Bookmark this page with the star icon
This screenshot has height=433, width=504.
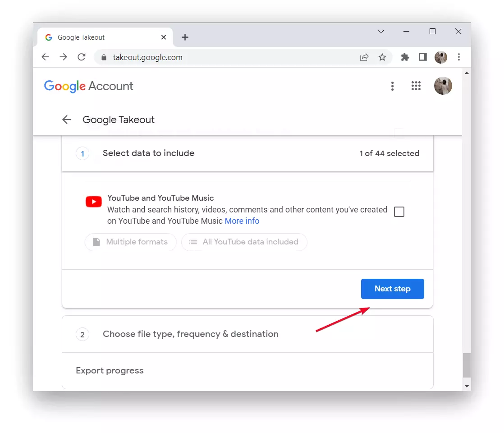382,57
